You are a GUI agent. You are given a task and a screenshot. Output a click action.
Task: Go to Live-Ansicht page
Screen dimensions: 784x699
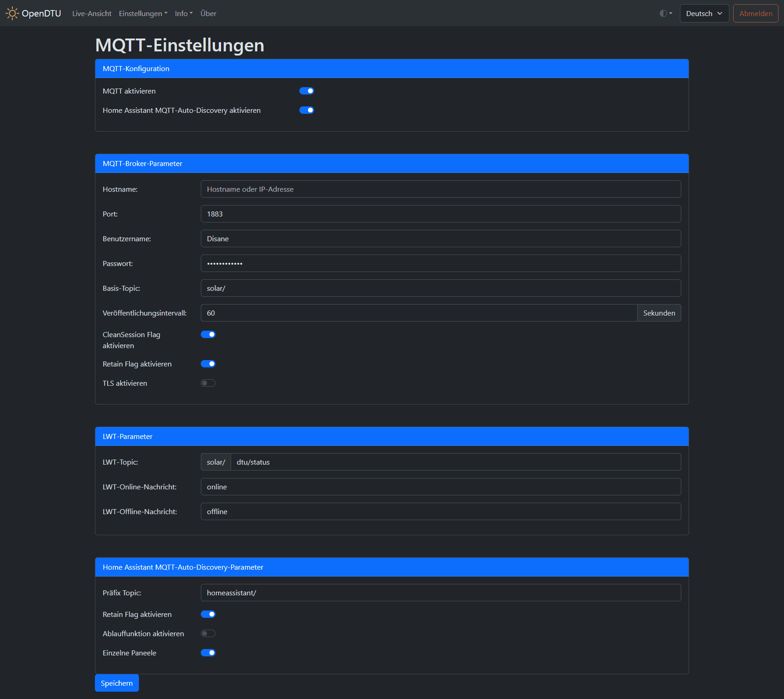click(92, 13)
